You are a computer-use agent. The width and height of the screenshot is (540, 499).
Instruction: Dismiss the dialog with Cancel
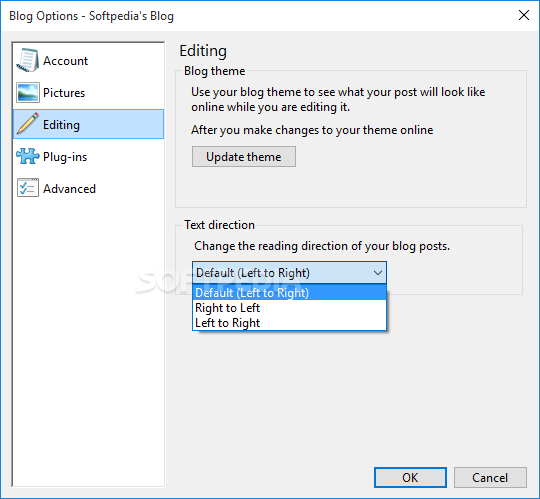490,478
